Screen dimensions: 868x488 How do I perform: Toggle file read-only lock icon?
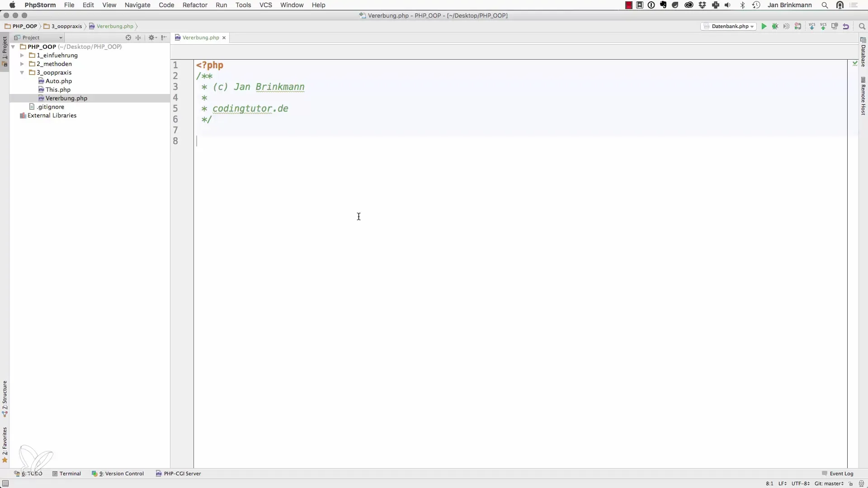click(851, 483)
